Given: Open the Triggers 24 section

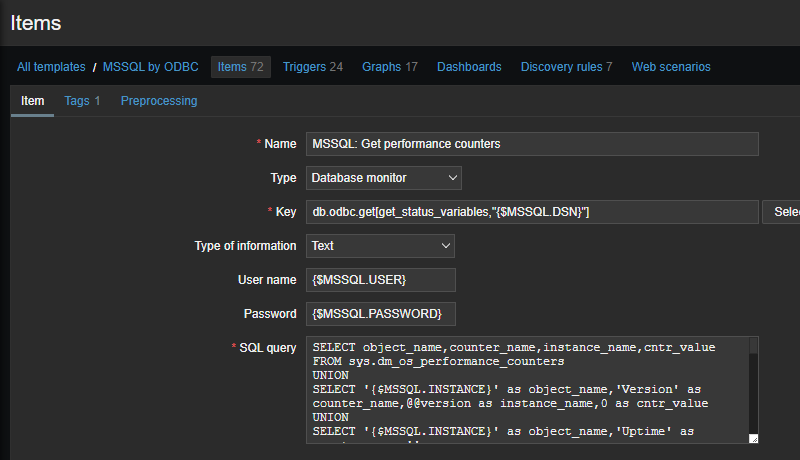Looking at the screenshot, I should click(x=312, y=67).
